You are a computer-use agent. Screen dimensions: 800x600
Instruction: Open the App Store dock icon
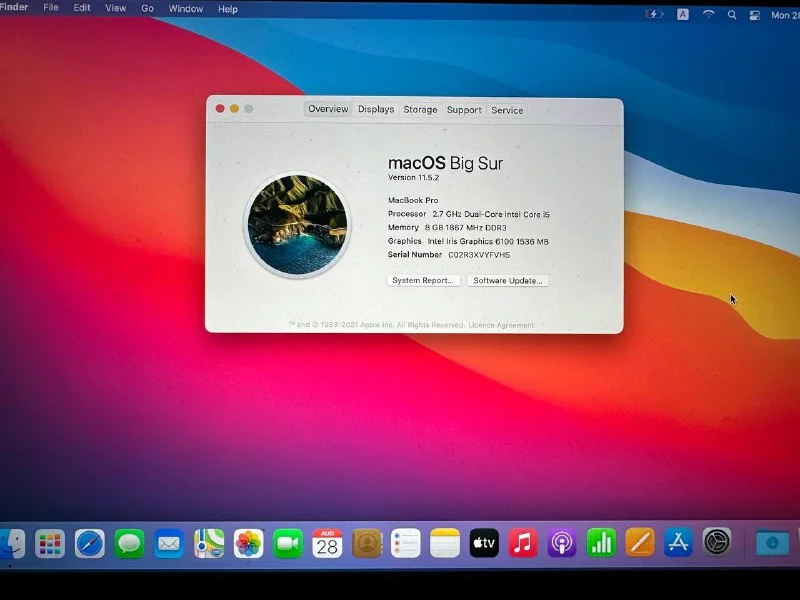click(679, 542)
